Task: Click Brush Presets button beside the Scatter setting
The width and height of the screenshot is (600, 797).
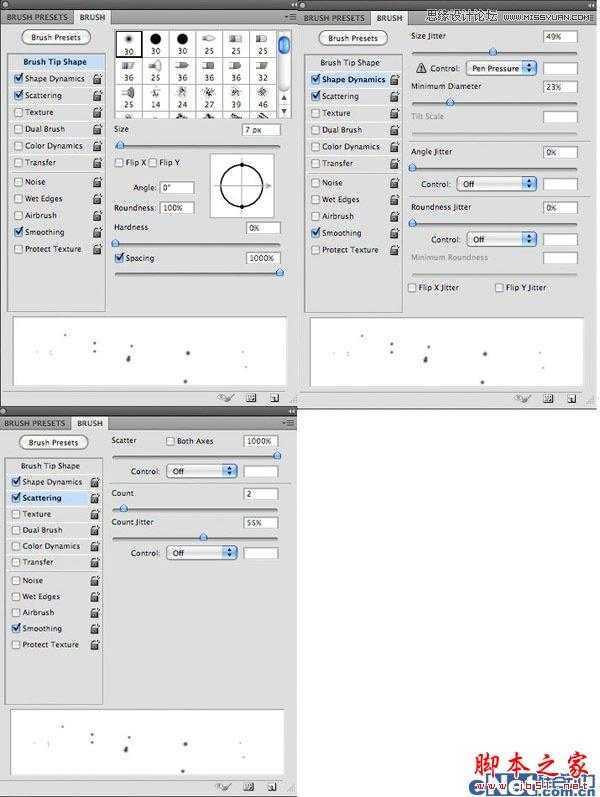Action: click(53, 442)
